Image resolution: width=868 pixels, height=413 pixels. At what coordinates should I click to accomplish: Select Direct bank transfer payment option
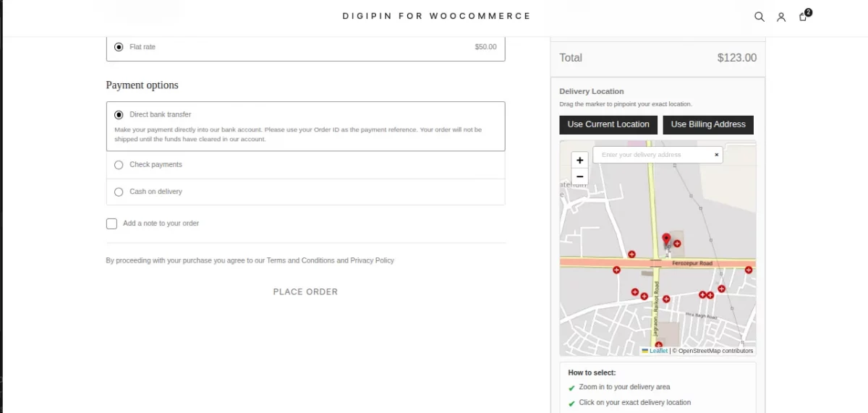pos(119,114)
